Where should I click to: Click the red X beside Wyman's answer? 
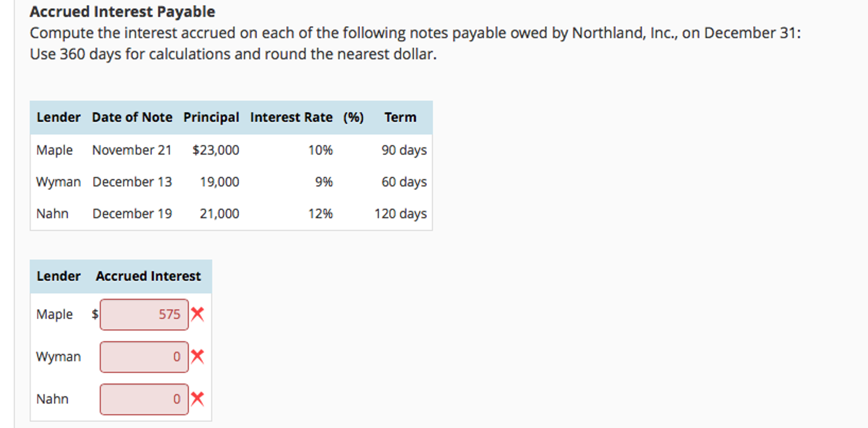[197, 356]
